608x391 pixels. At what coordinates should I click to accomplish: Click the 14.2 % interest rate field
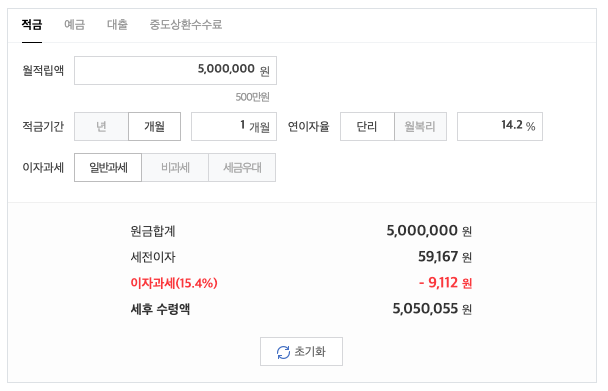click(500, 126)
